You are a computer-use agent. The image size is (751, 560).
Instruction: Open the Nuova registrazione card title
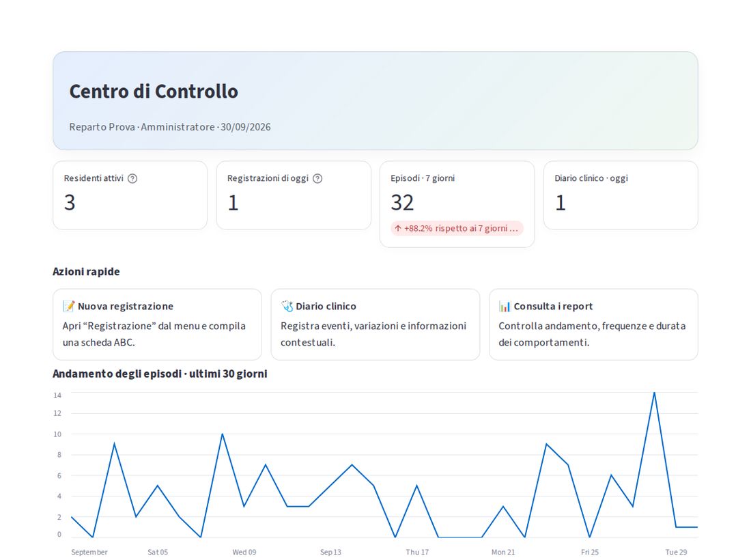(x=126, y=306)
